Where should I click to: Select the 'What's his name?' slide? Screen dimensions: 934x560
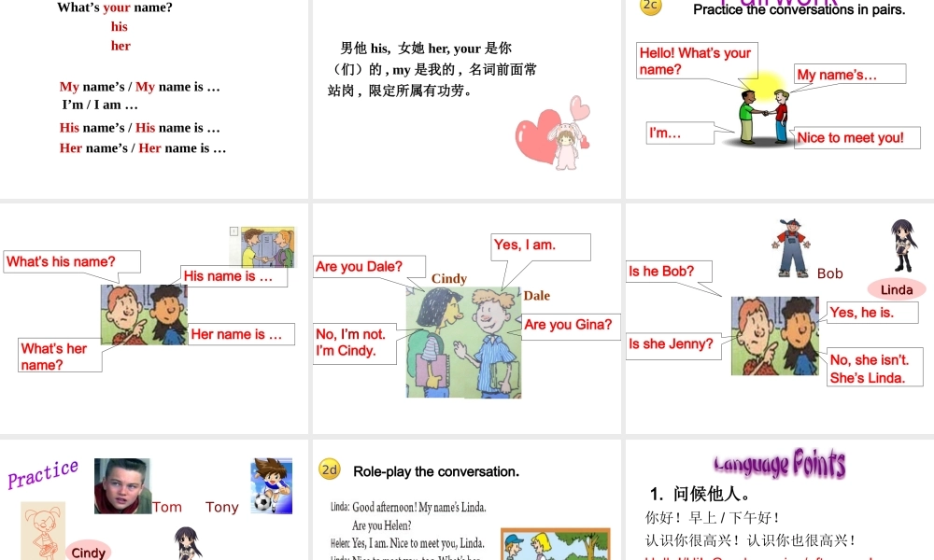click(154, 318)
